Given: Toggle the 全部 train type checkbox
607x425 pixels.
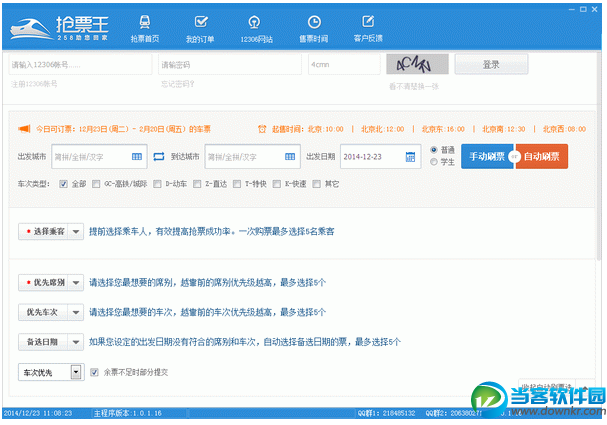Looking at the screenshot, I should [64, 184].
